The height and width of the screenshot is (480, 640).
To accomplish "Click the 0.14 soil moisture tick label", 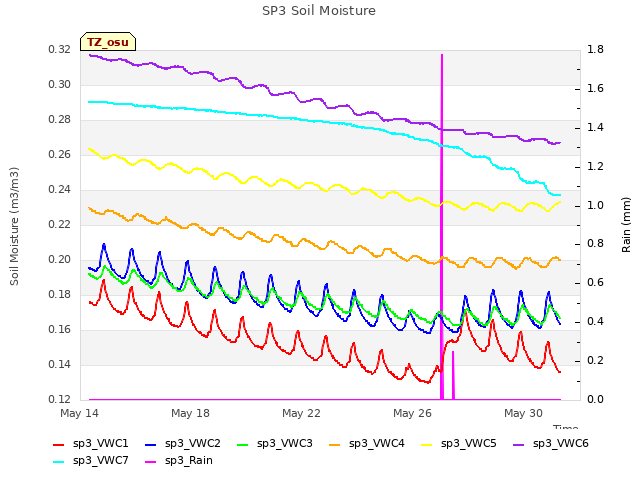I will tap(60, 365).
